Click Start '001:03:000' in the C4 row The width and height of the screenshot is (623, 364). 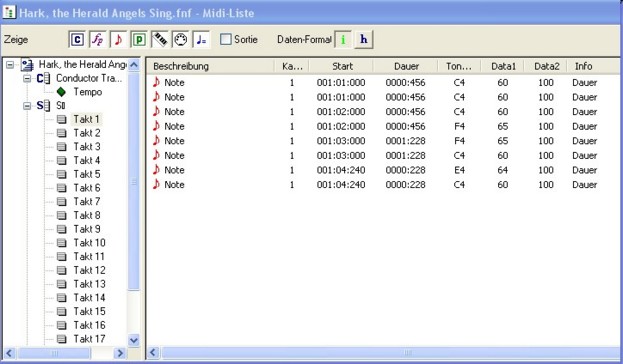coord(341,155)
